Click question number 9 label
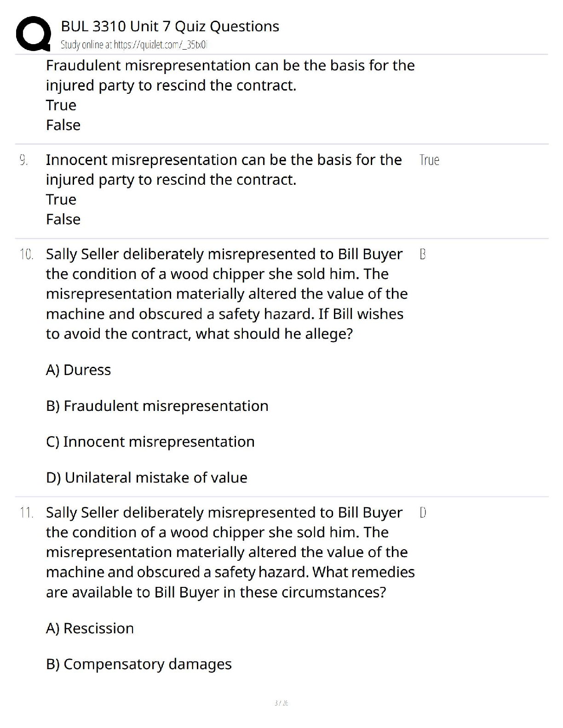Viewport: 563px width, 728px height. (23, 160)
